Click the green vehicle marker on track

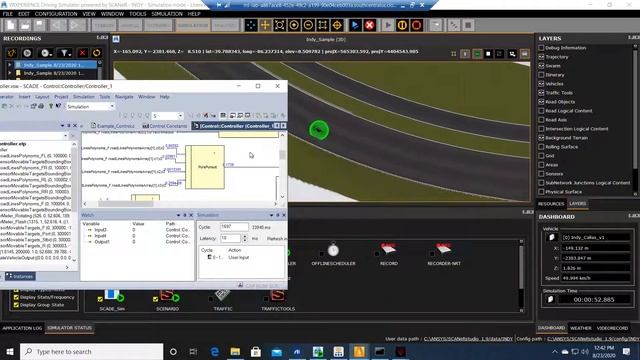(x=319, y=130)
